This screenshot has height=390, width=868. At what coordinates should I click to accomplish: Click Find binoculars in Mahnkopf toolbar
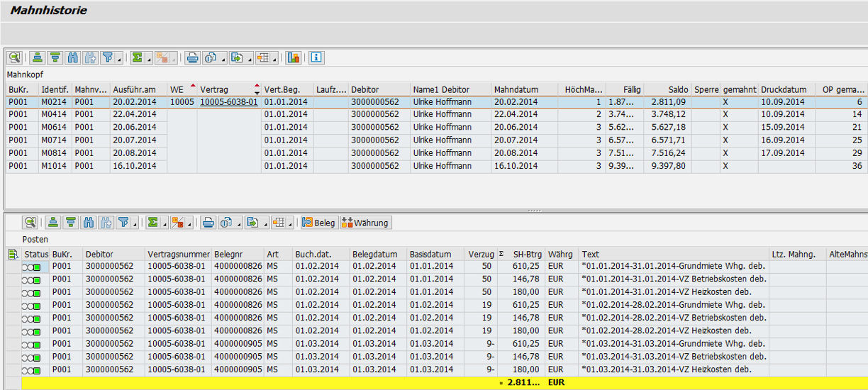(x=72, y=57)
